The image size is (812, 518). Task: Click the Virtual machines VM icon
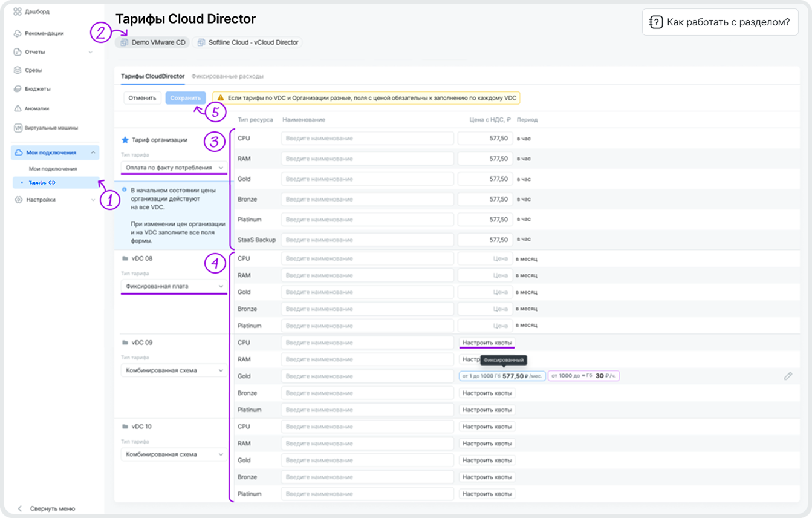[18, 128]
